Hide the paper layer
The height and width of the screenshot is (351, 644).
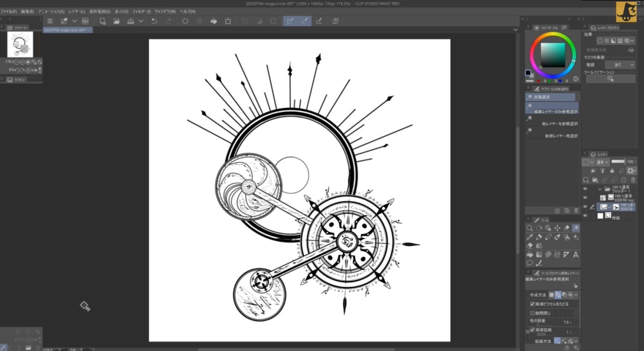coord(585,216)
